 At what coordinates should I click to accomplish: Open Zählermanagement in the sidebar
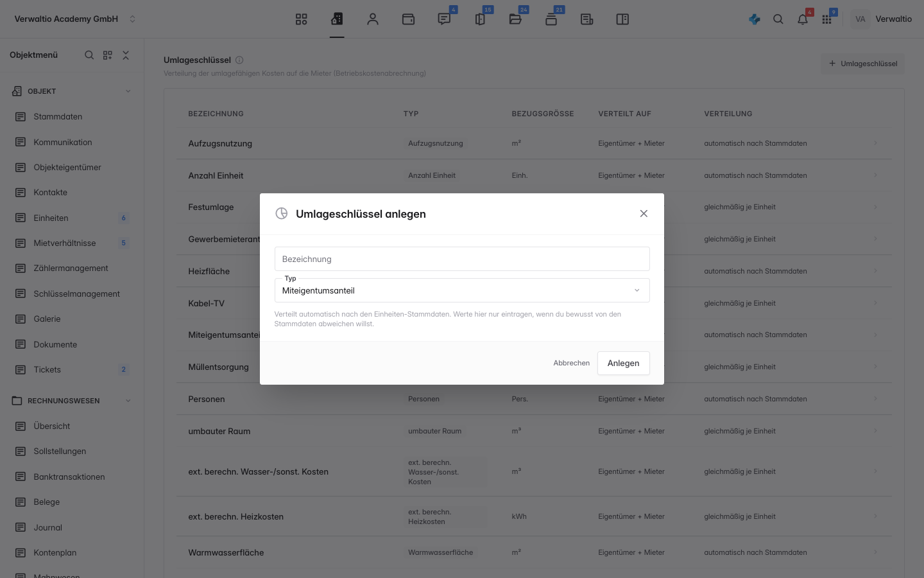point(71,268)
